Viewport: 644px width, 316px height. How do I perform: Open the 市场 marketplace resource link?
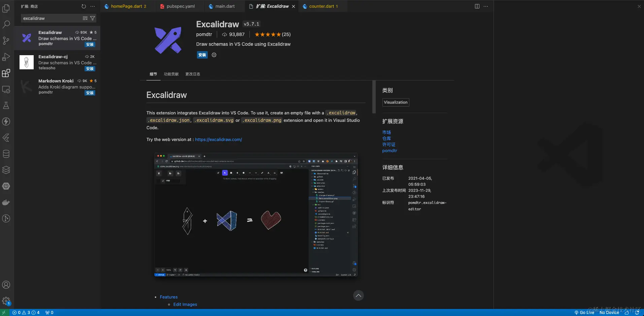tap(386, 132)
